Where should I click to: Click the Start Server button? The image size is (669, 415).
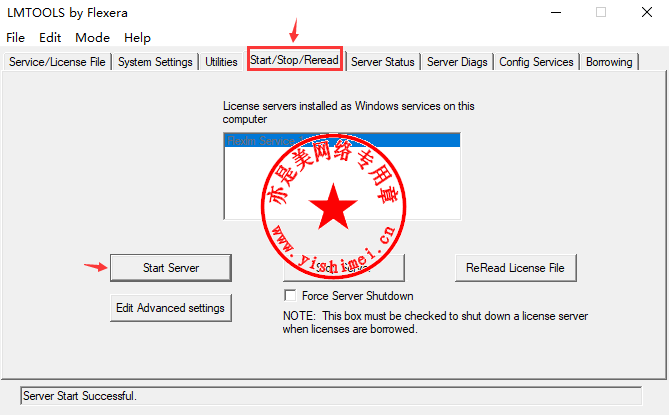point(171,268)
